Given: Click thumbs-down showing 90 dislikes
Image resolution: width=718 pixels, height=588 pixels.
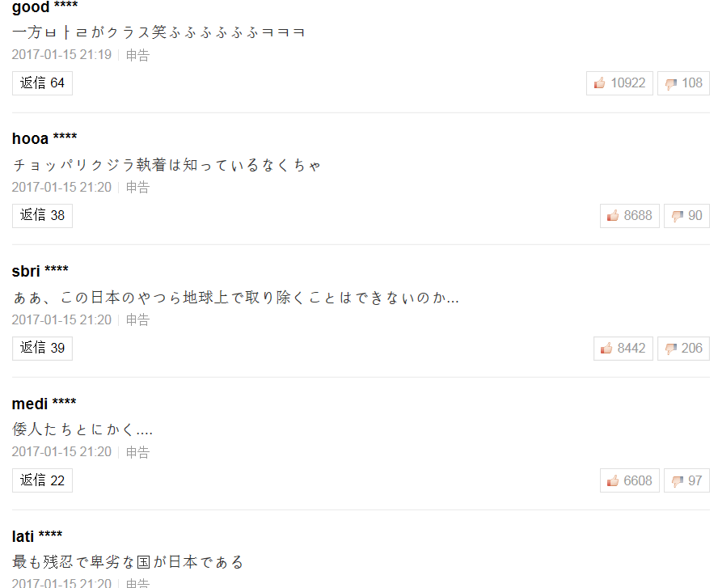Looking at the screenshot, I should coord(686,216).
